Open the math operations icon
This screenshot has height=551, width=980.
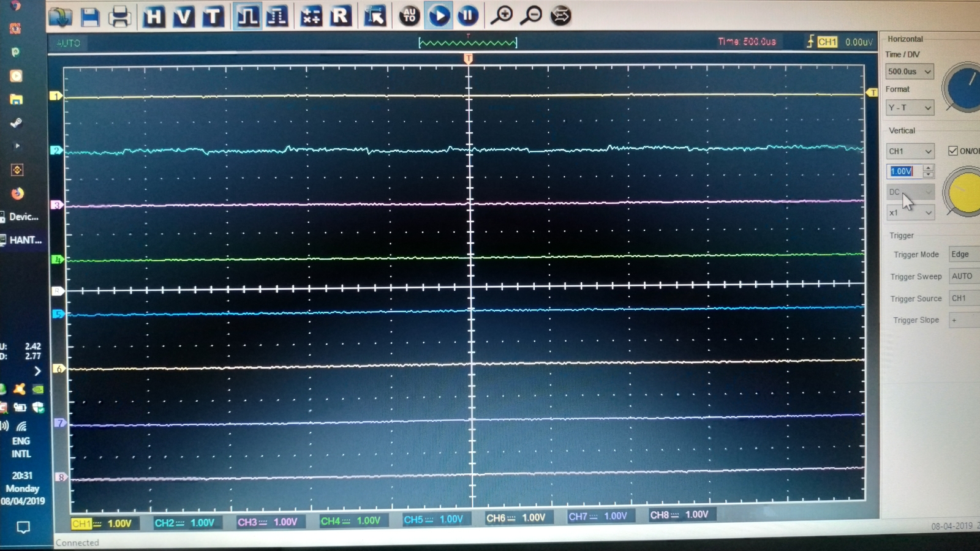pos(311,17)
